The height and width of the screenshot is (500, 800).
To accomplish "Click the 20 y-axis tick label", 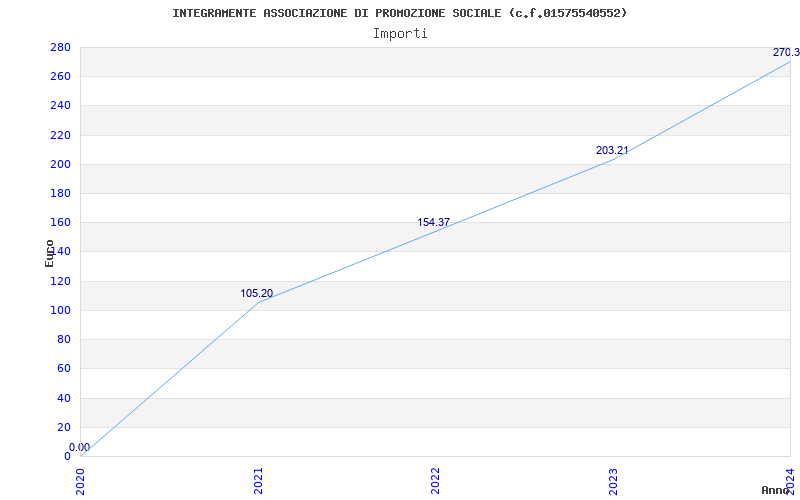I will point(63,427).
